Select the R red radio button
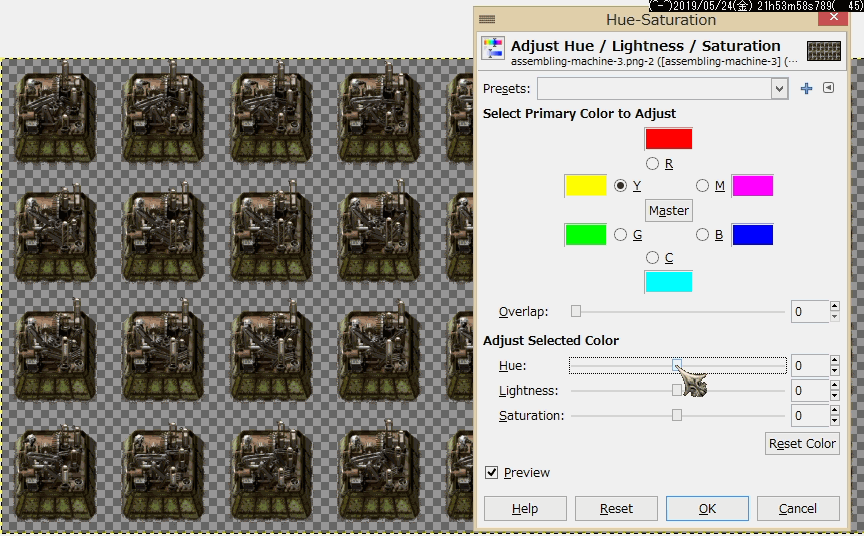The width and height of the screenshot is (864, 536). [x=652, y=164]
